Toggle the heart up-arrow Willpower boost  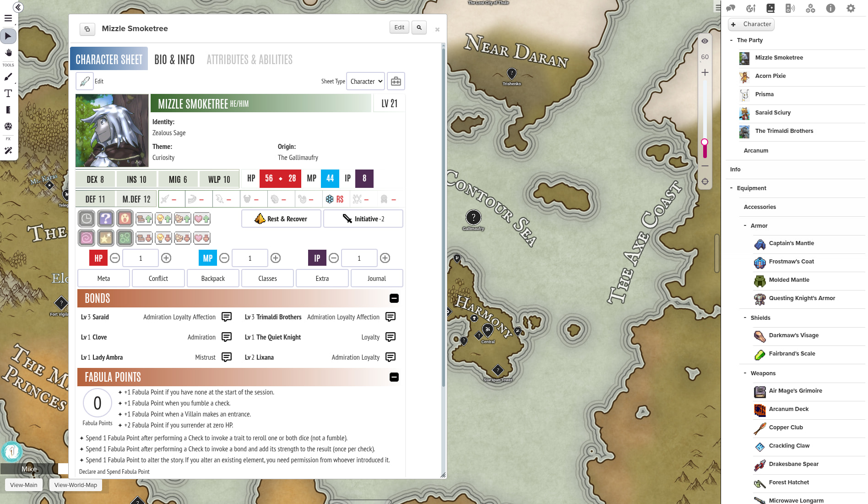(x=202, y=219)
